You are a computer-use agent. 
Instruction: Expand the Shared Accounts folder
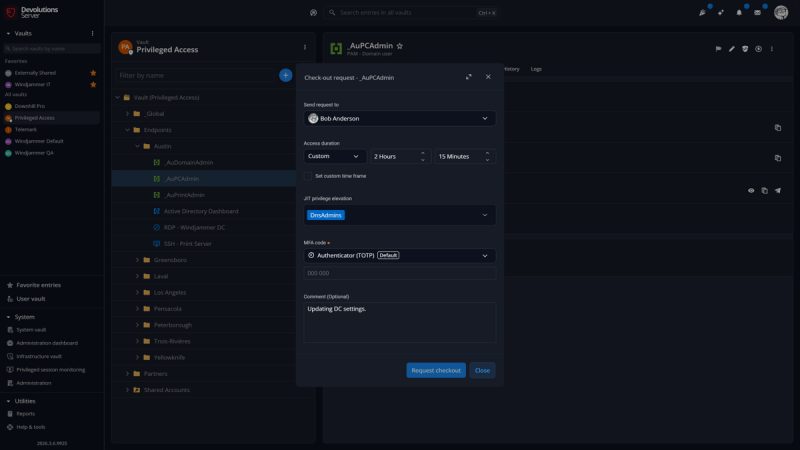127,390
